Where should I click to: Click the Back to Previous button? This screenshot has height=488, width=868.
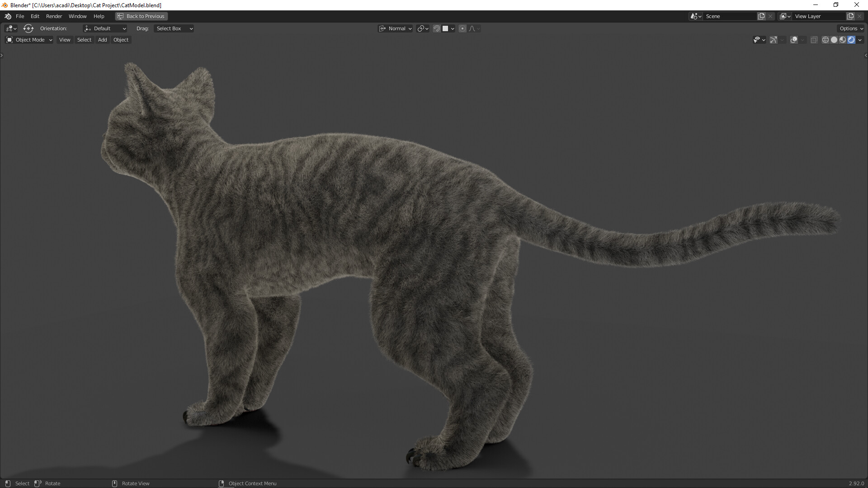point(141,16)
